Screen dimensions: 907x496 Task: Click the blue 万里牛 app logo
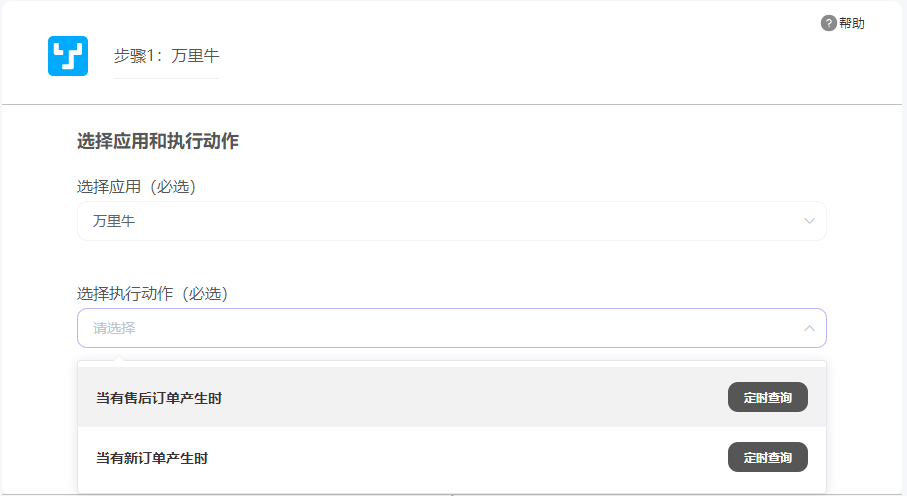pos(68,56)
